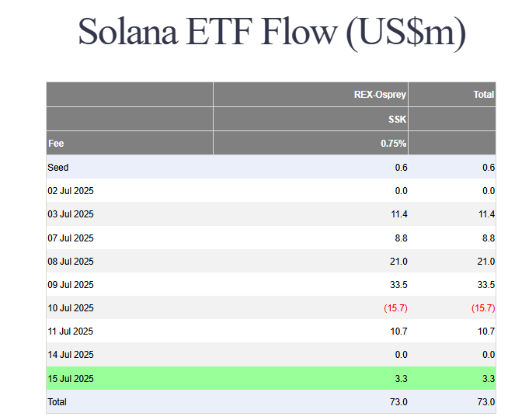Select the highlighted 15 Jul 2025 date cell
Viewport: 508px width, 420px height.
click(x=71, y=379)
